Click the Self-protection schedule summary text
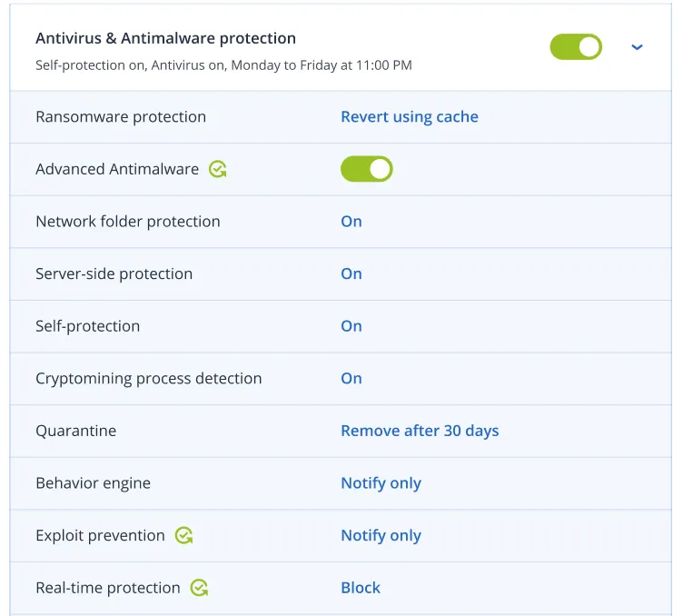The image size is (683, 616). tap(223, 65)
